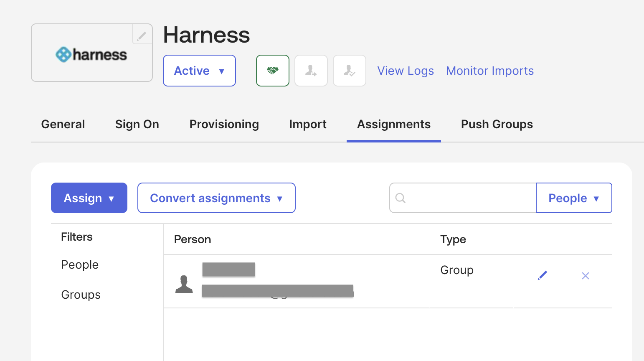Click the Harness logo thumbnail
The image size is (644, 361).
[92, 53]
